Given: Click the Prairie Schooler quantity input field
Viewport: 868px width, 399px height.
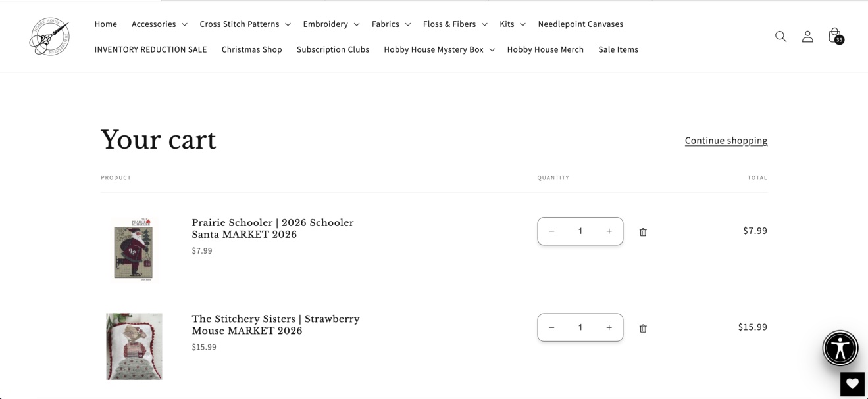Looking at the screenshot, I should [580, 231].
